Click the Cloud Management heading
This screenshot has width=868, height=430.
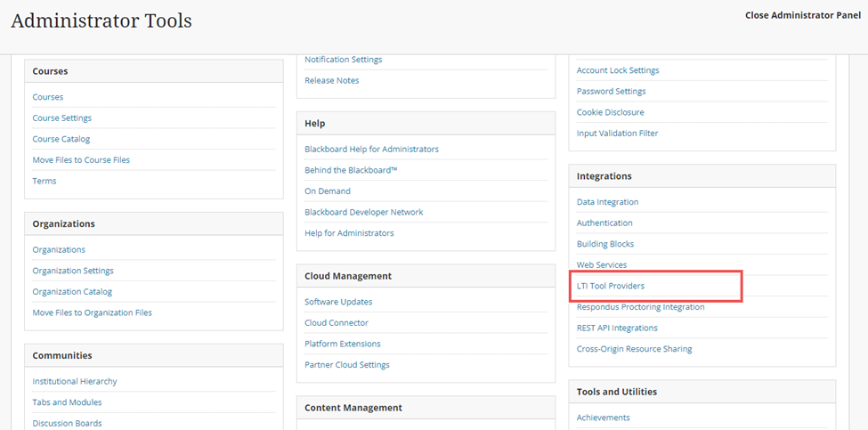tap(347, 276)
